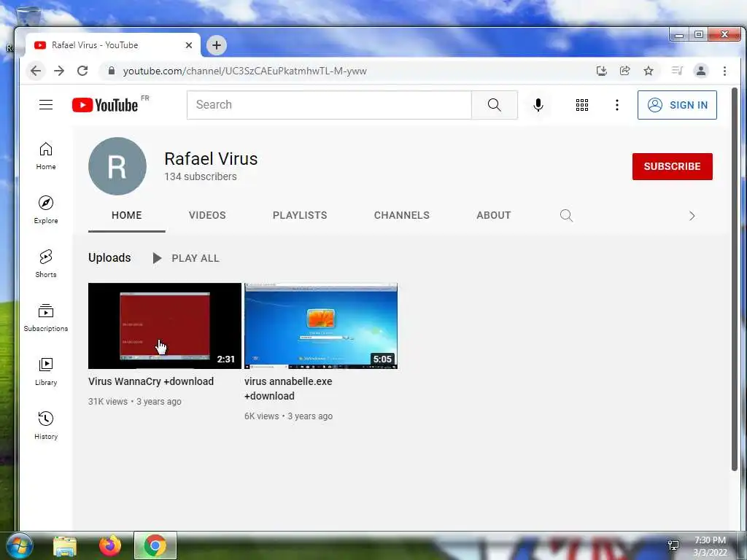Start voice search with microphone
The height and width of the screenshot is (560, 747).
(538, 105)
